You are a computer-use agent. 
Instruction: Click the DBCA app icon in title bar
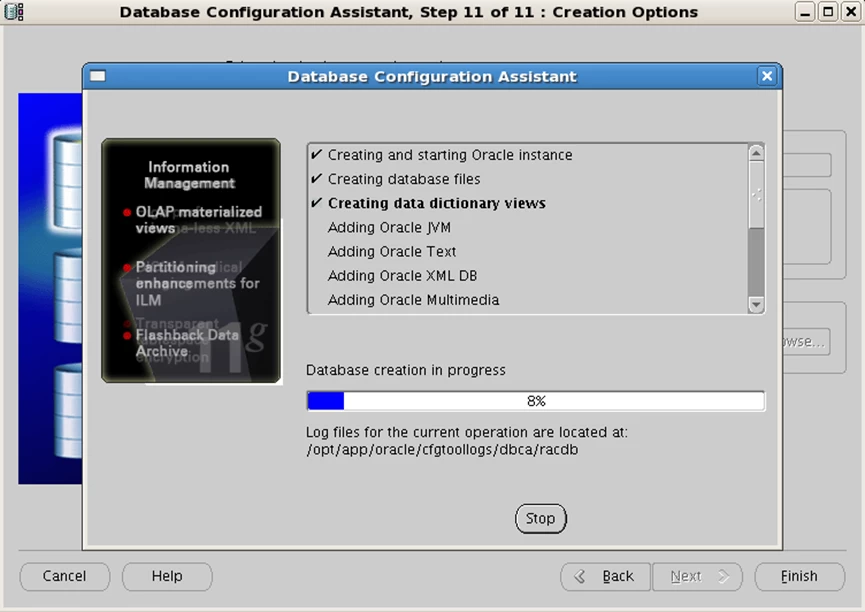click(x=14, y=12)
